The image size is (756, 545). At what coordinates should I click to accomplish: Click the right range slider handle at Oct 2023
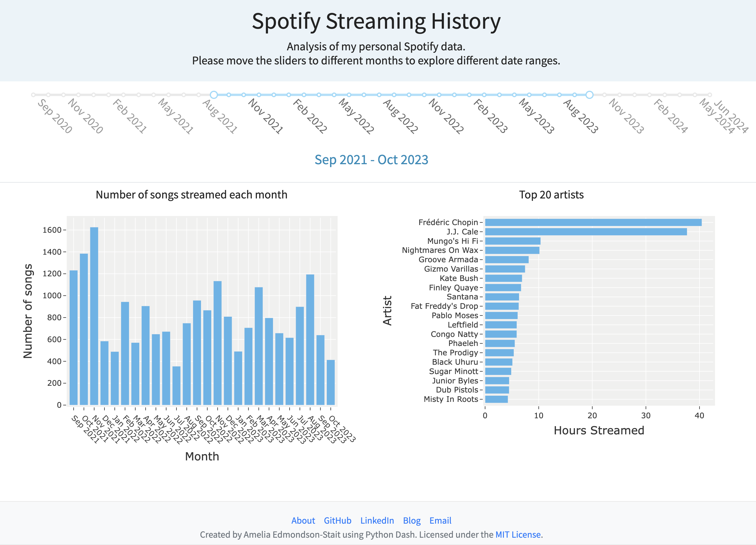(x=589, y=95)
